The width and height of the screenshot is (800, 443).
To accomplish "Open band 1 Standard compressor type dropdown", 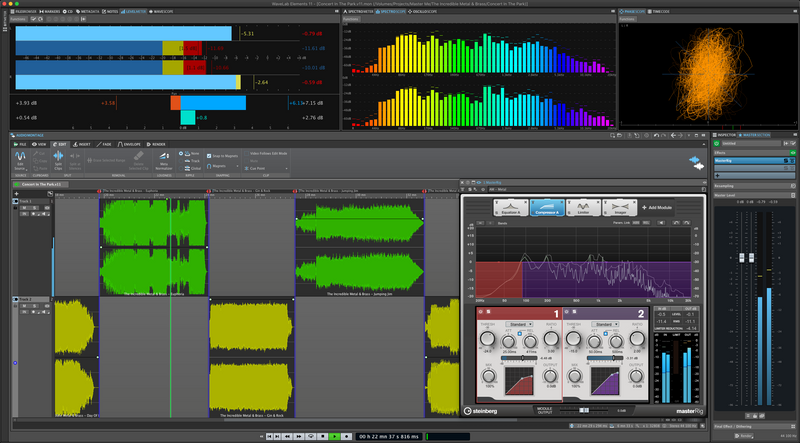I will tap(521, 324).
